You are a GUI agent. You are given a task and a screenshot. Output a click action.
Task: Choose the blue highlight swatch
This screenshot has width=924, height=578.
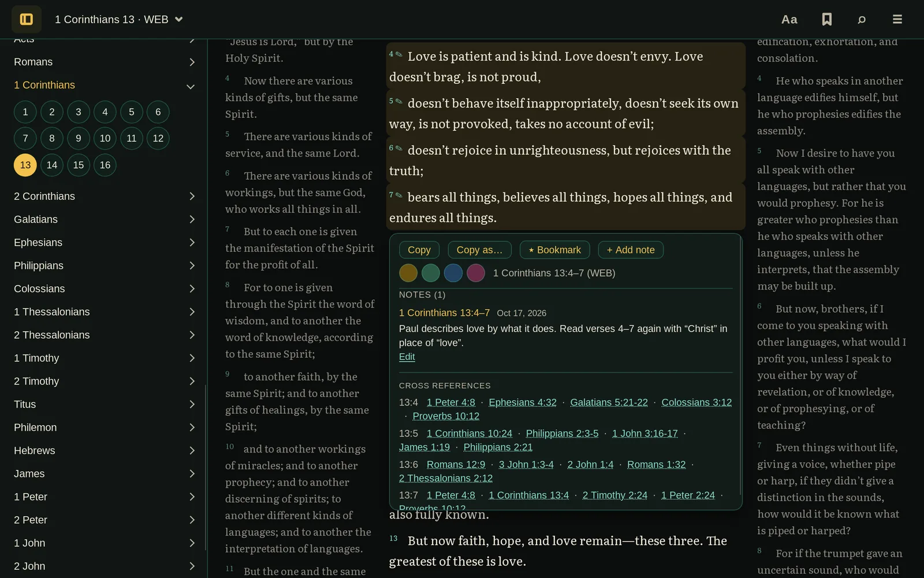click(x=453, y=273)
